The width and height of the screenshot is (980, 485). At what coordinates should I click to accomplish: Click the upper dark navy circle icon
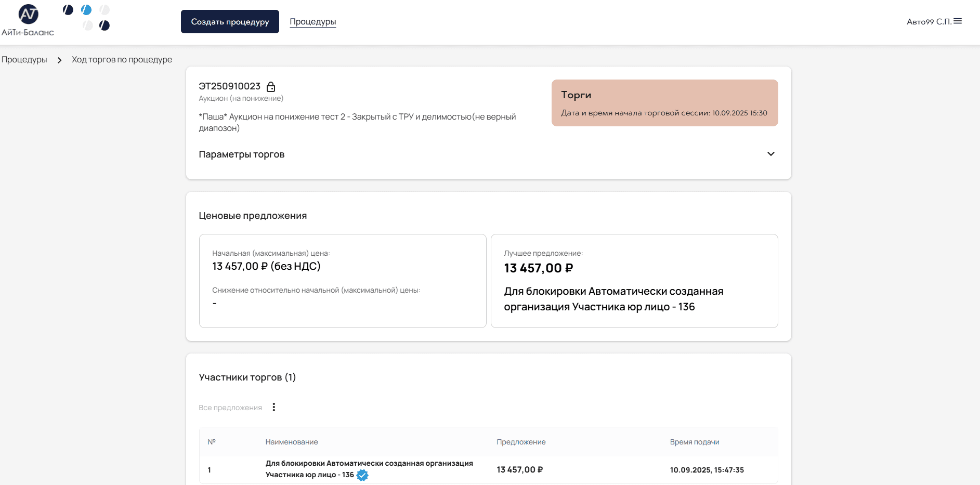(x=68, y=10)
